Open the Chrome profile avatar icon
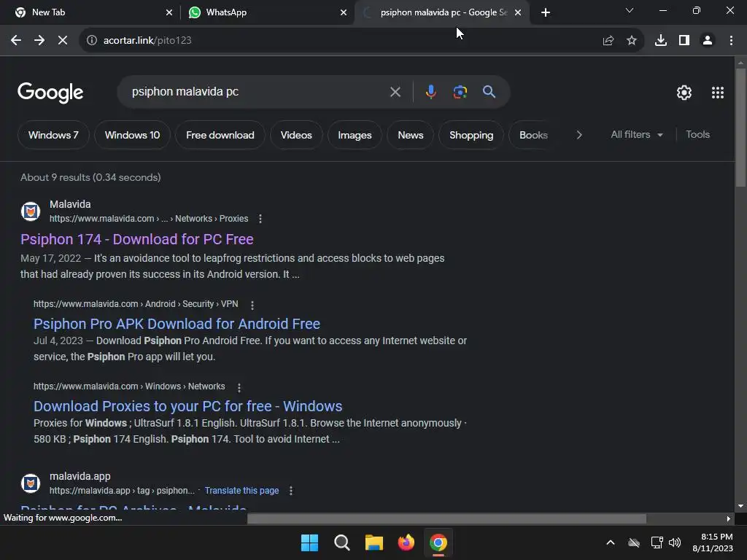This screenshot has height=560, width=747. click(x=708, y=41)
